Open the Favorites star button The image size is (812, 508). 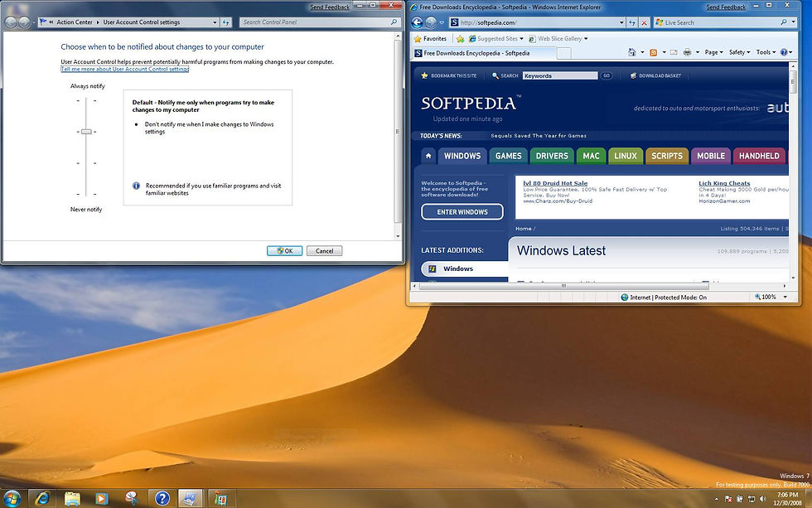pos(430,39)
